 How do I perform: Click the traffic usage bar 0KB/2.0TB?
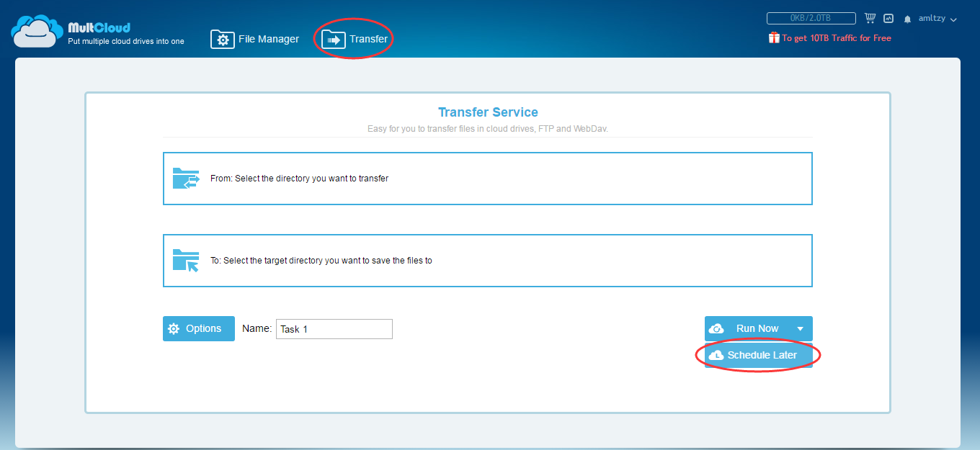(811, 18)
